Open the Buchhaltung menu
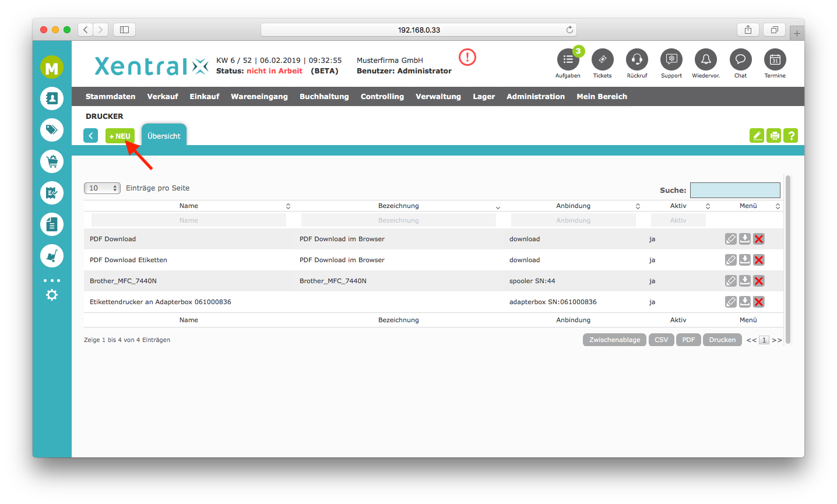Screen dimensions: 837x504 pos(324,97)
